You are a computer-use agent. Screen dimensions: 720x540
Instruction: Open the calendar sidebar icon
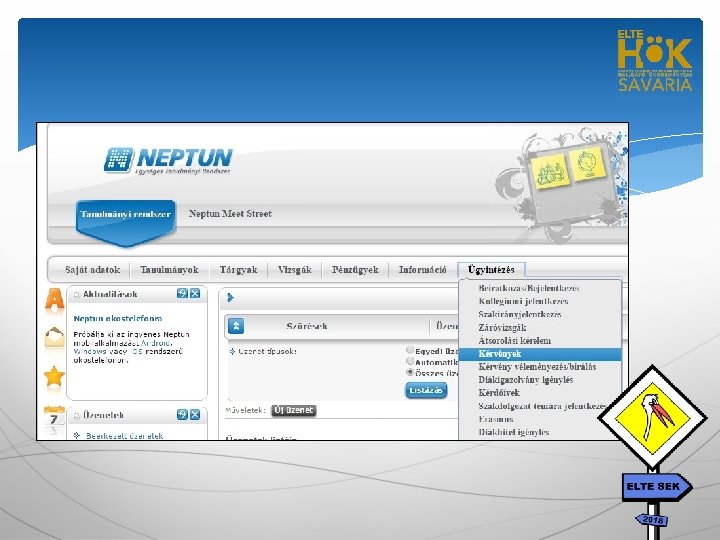pyautogui.click(x=54, y=419)
